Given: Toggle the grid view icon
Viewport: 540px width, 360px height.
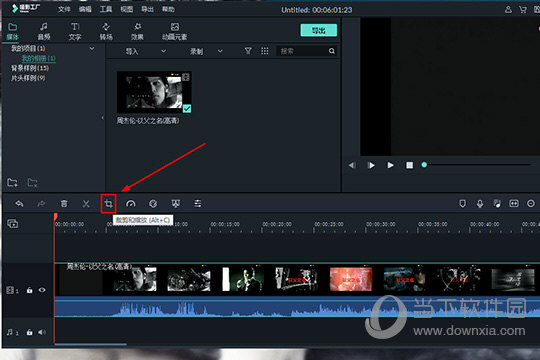Looking at the screenshot, I should 264,51.
